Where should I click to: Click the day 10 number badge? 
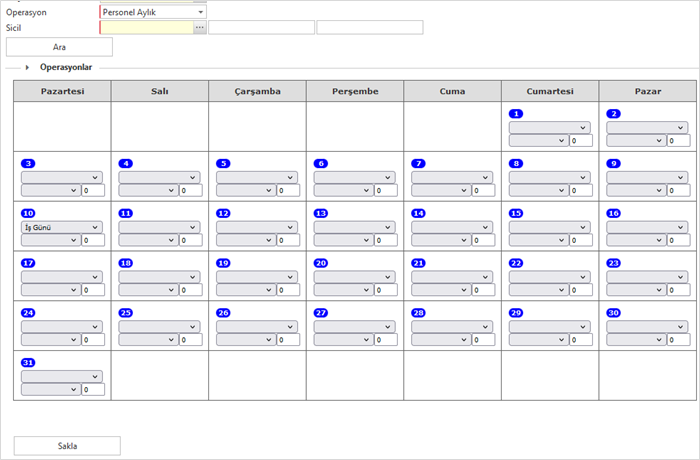(x=28, y=213)
